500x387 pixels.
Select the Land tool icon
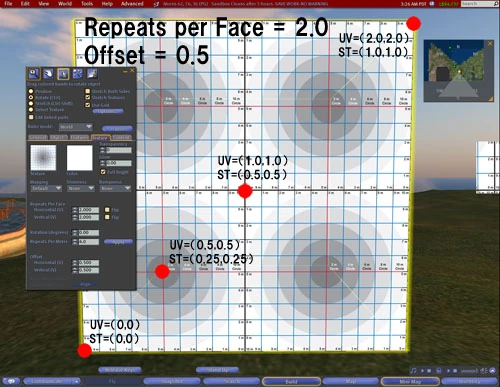point(92,73)
